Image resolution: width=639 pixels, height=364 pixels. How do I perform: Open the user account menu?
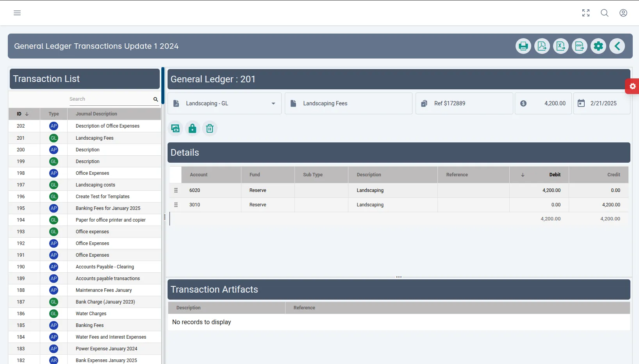point(623,13)
